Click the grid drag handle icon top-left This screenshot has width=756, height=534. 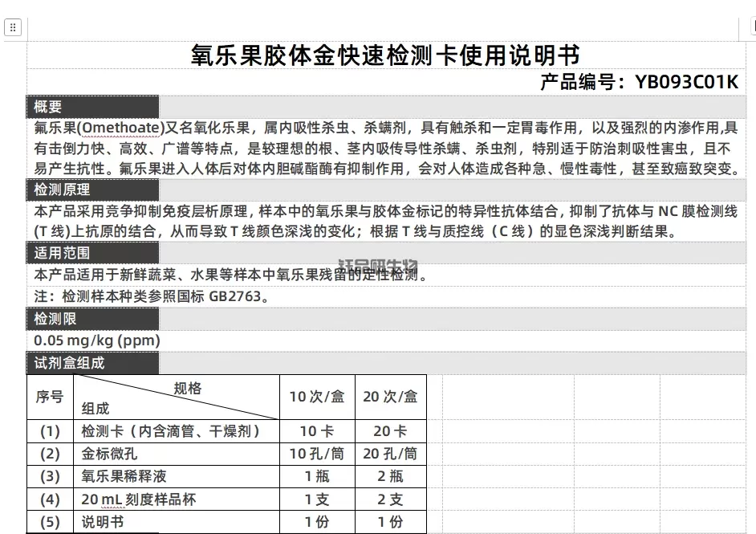pyautogui.click(x=13, y=27)
